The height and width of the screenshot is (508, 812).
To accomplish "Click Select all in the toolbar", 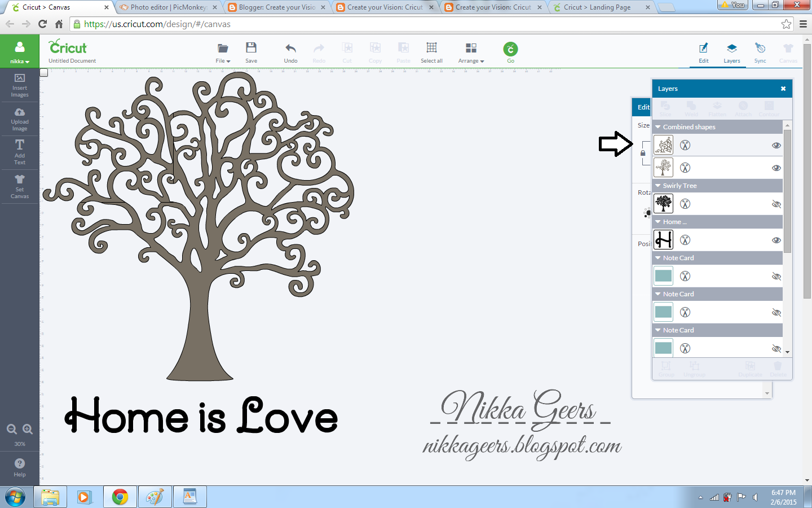I will click(x=431, y=52).
